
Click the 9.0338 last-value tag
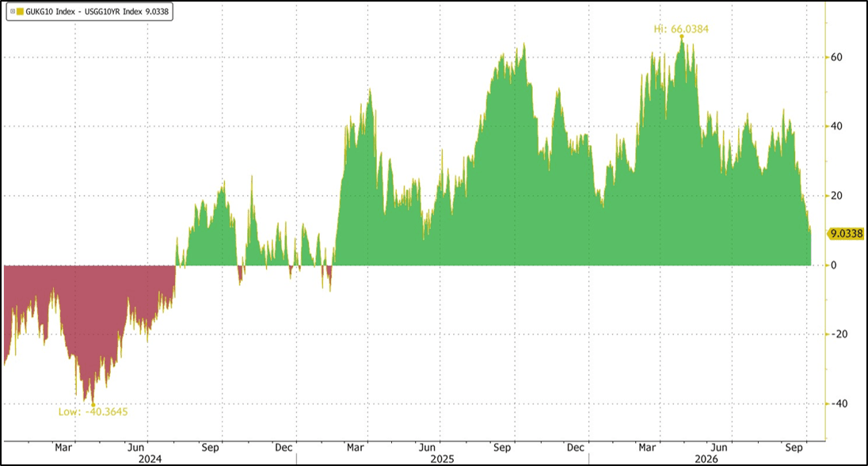click(846, 234)
